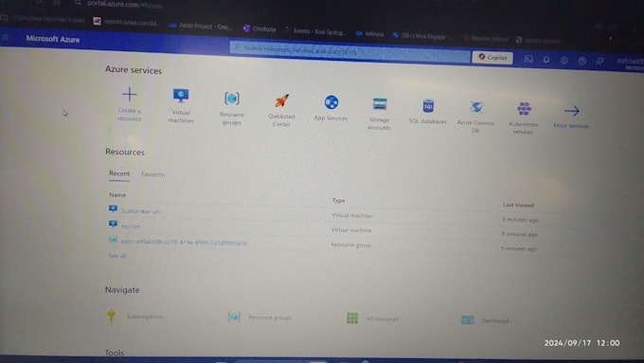The height and width of the screenshot is (363, 644).
Task: Open Help question mark icon
Action: pos(582,61)
